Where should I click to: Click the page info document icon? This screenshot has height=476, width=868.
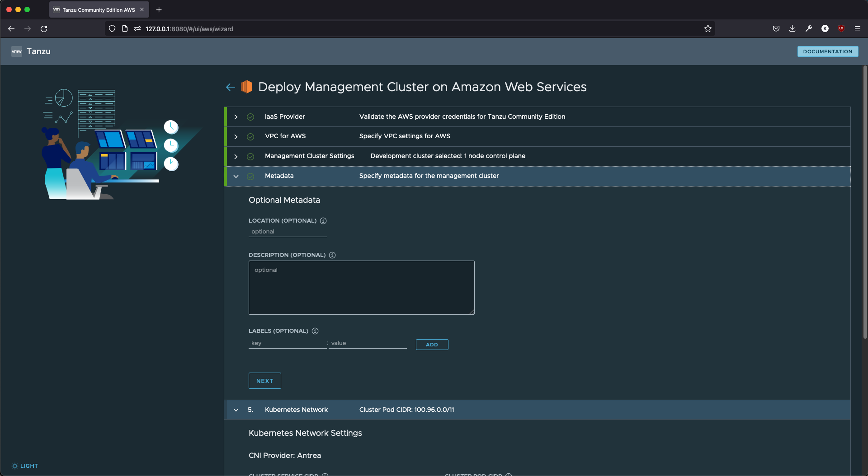125,28
